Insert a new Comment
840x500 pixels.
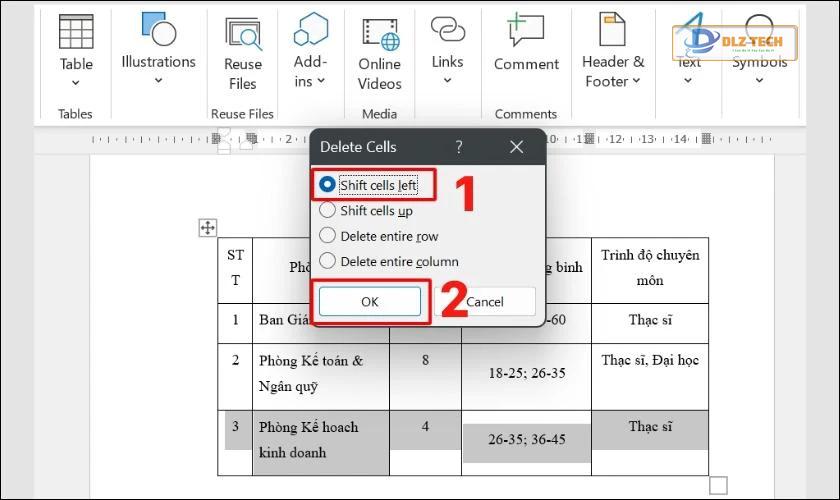click(526, 29)
